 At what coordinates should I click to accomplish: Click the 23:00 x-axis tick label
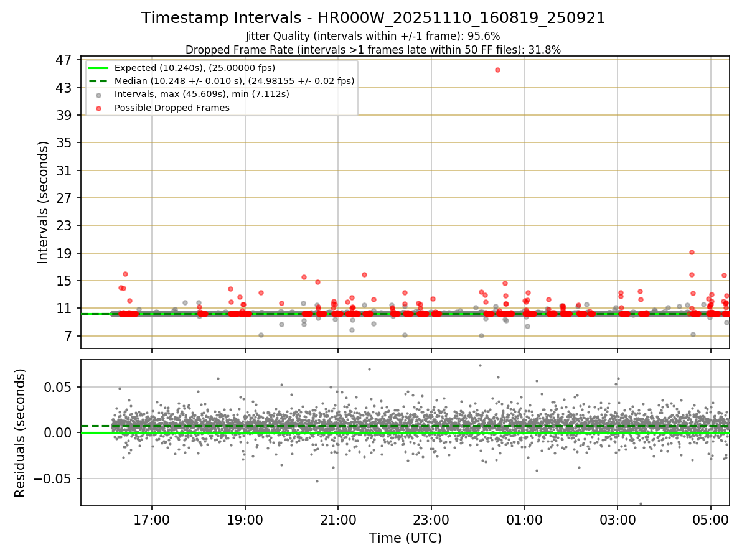(x=431, y=519)
